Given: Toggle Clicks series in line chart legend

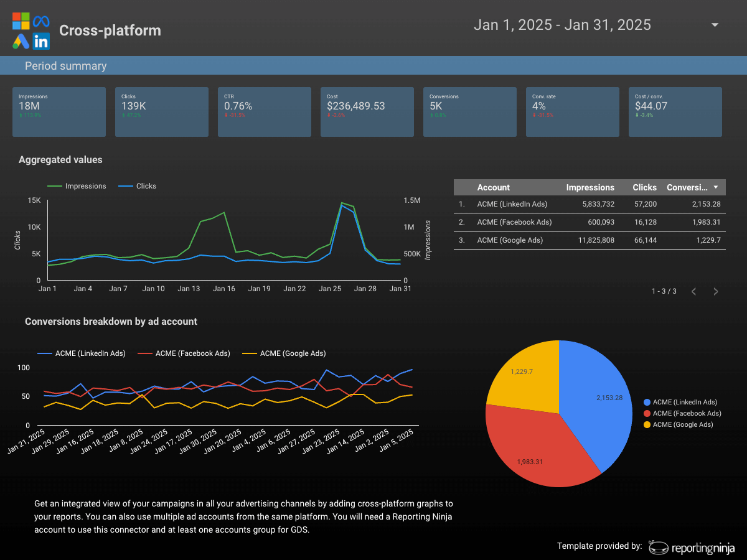Looking at the screenshot, I should tap(138, 186).
